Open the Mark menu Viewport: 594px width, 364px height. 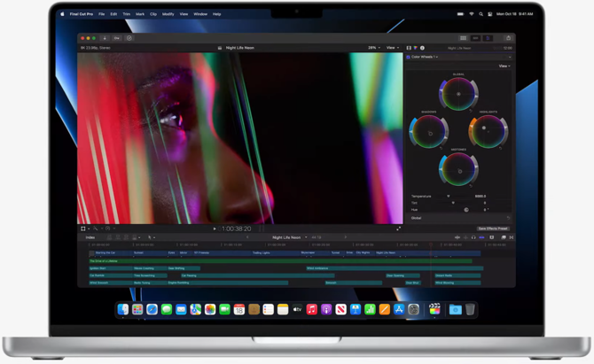140,14
